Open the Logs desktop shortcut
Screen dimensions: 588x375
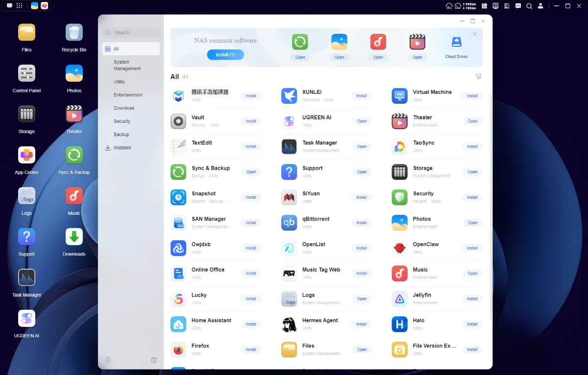coord(26,196)
